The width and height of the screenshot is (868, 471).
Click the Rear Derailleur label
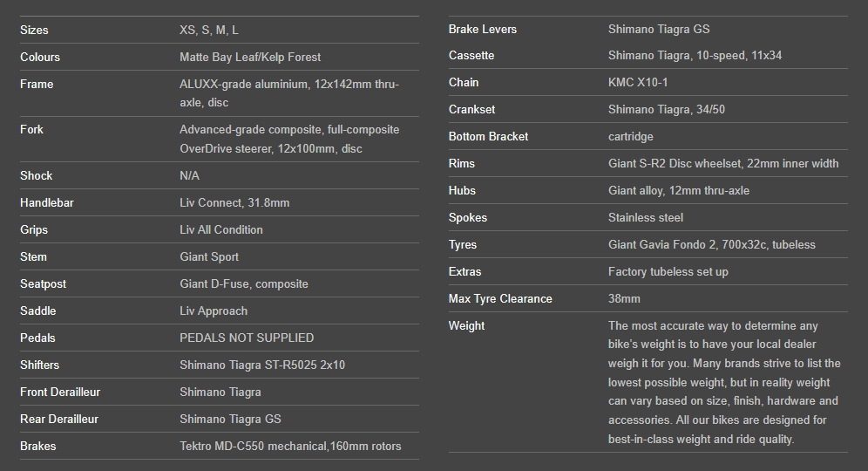[59, 419]
